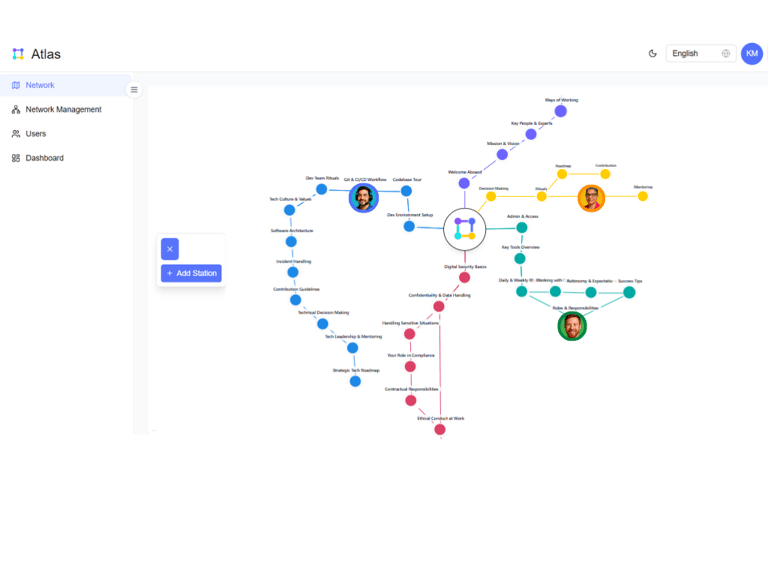The height and width of the screenshot is (584, 768).
Task: Select Ethical Conduct at Work station
Action: 440,430
